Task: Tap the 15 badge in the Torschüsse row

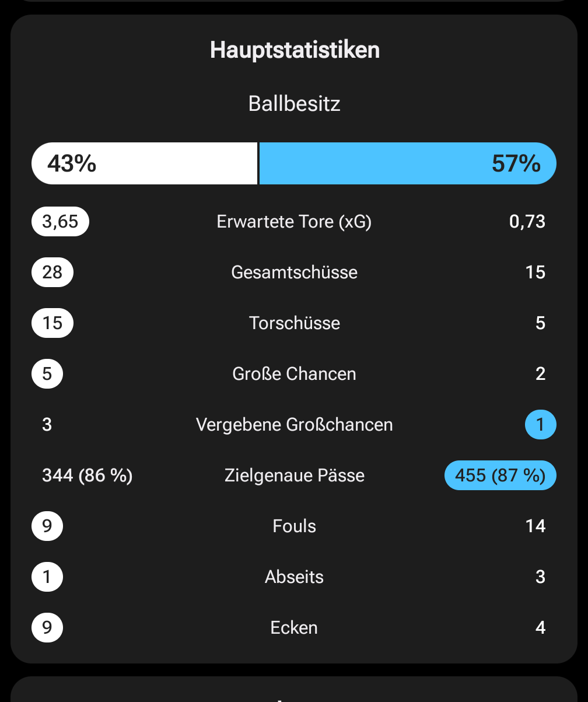Action: [52, 323]
